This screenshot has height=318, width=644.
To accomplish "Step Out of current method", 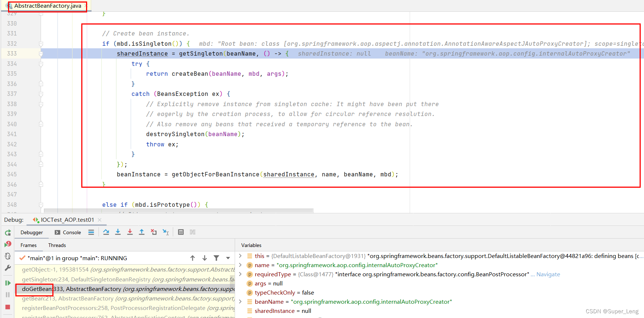I will 142,232.
